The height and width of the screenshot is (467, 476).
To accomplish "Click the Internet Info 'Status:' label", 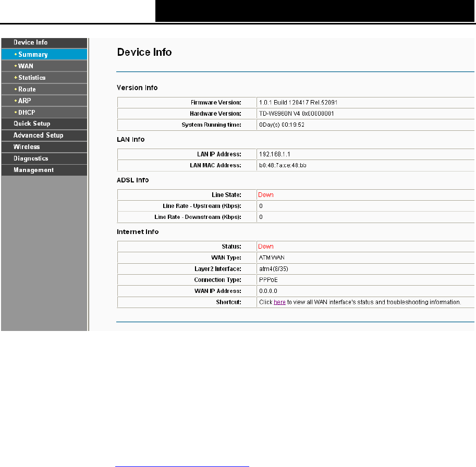I will [231, 247].
